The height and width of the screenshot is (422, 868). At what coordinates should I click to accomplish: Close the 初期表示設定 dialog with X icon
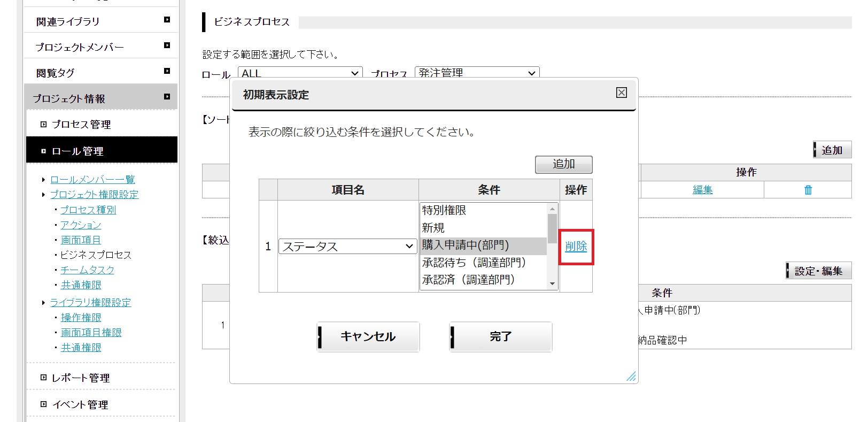coord(621,93)
